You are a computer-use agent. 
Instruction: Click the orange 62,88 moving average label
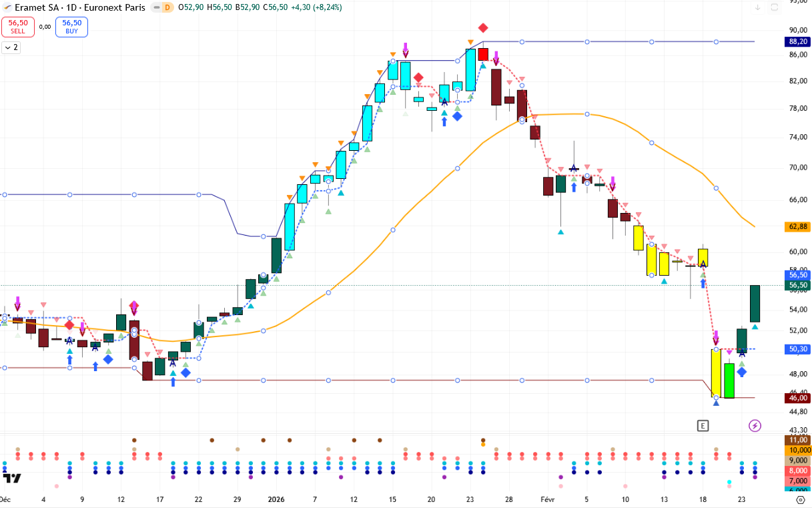click(x=798, y=227)
